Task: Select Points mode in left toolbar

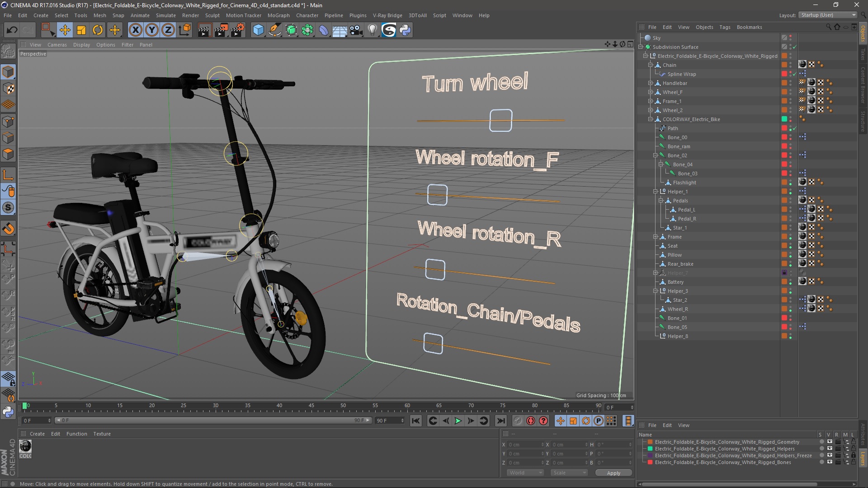Action: [x=8, y=122]
